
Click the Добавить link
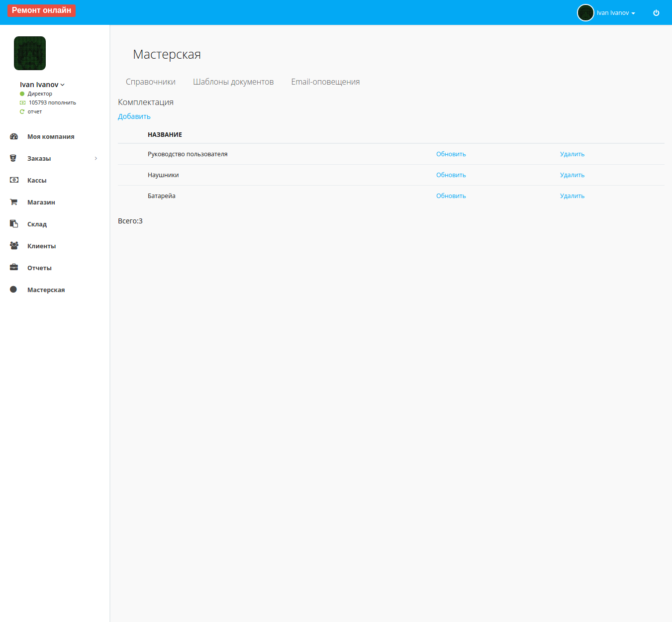134,116
